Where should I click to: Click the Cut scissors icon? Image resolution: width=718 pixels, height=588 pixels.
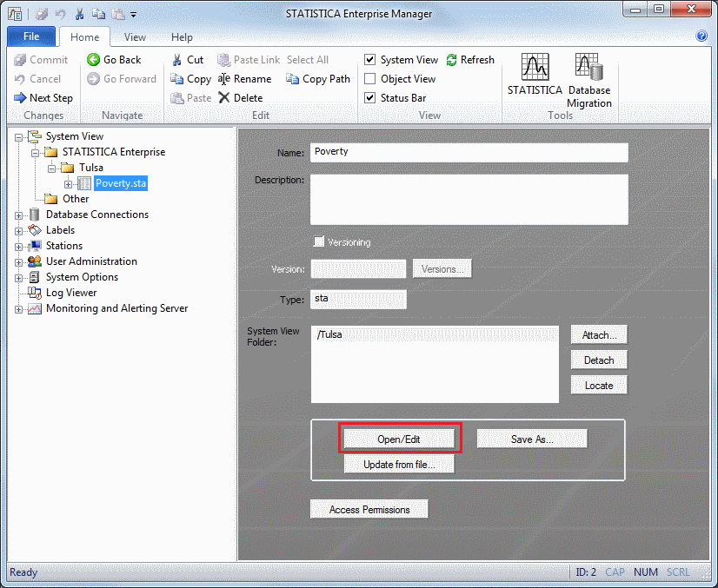(x=177, y=60)
